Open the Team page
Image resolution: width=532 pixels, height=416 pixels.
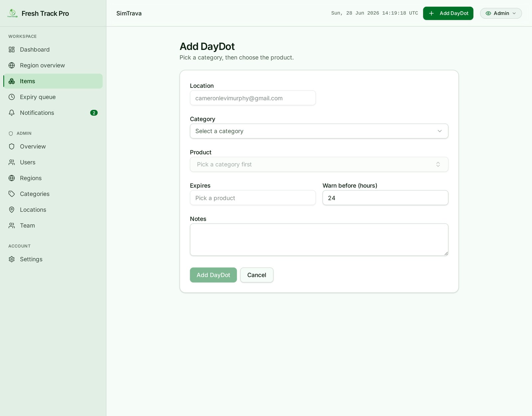53,226
